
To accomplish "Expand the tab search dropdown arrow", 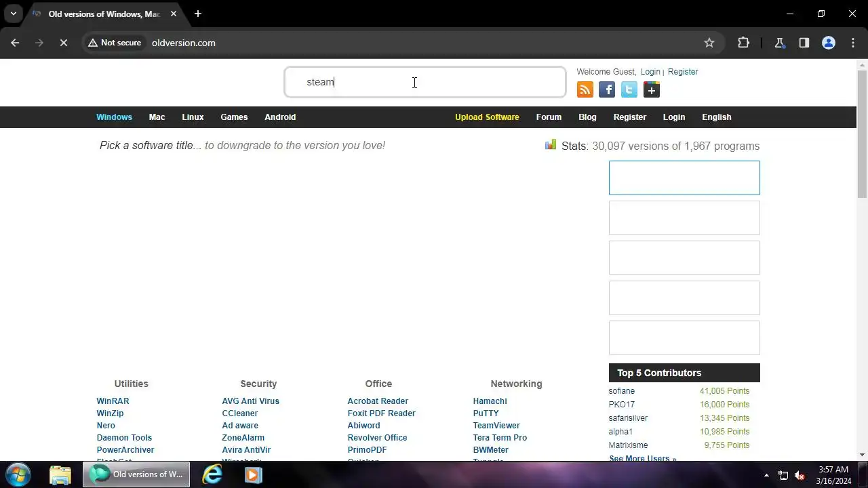I will tap(13, 14).
